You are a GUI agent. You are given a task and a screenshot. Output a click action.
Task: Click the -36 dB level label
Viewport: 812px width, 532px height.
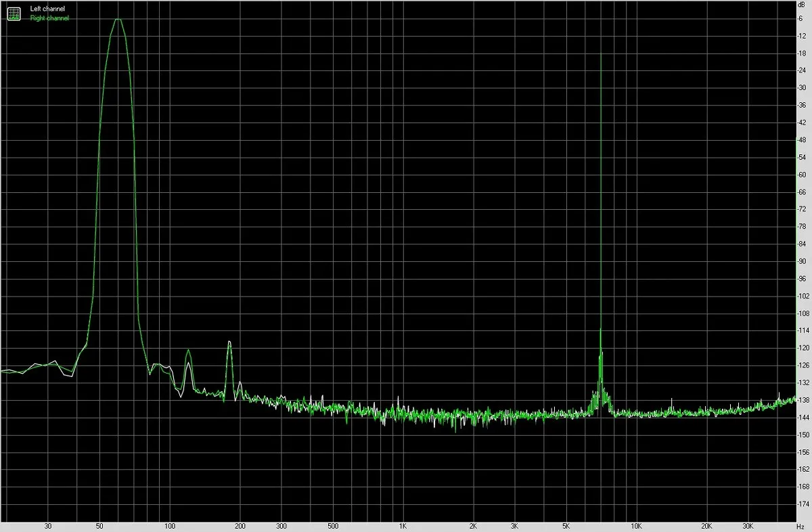tap(802, 105)
